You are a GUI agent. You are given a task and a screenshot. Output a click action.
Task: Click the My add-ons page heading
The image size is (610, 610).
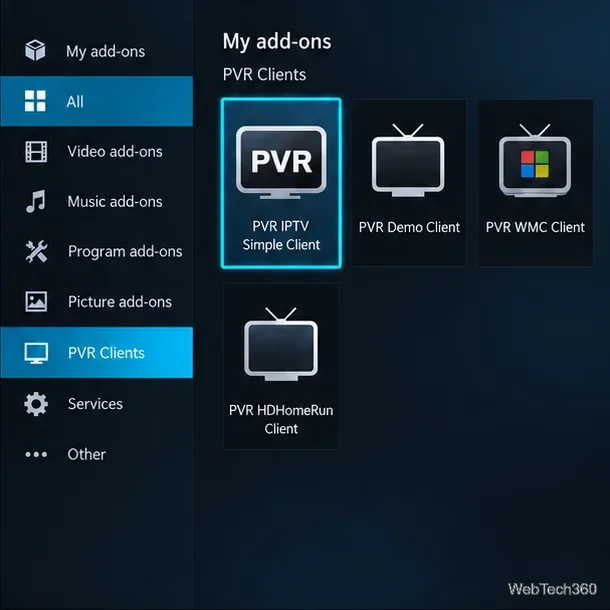click(277, 42)
